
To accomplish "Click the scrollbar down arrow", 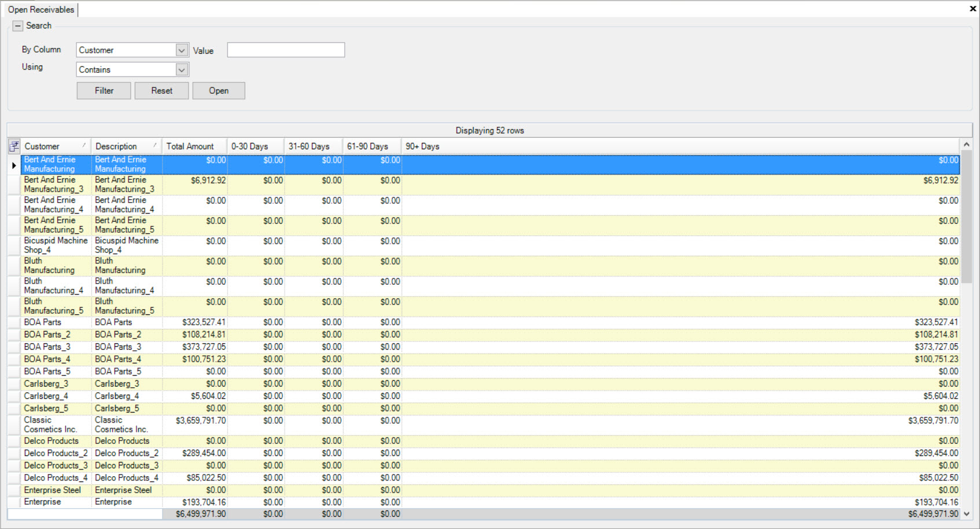I will [x=966, y=514].
